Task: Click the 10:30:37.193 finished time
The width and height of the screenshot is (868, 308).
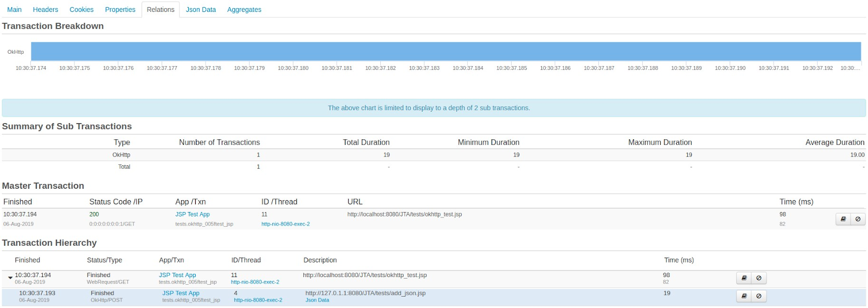Action: coord(37,293)
